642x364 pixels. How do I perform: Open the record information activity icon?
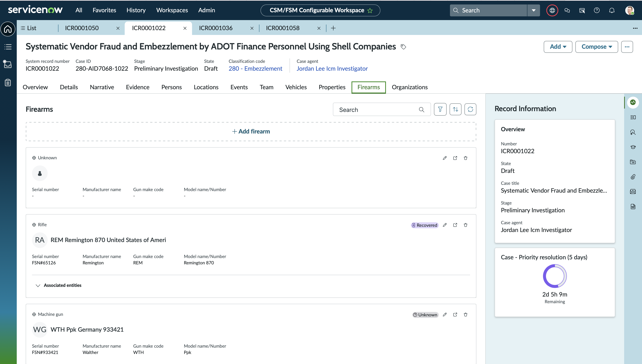[633, 102]
